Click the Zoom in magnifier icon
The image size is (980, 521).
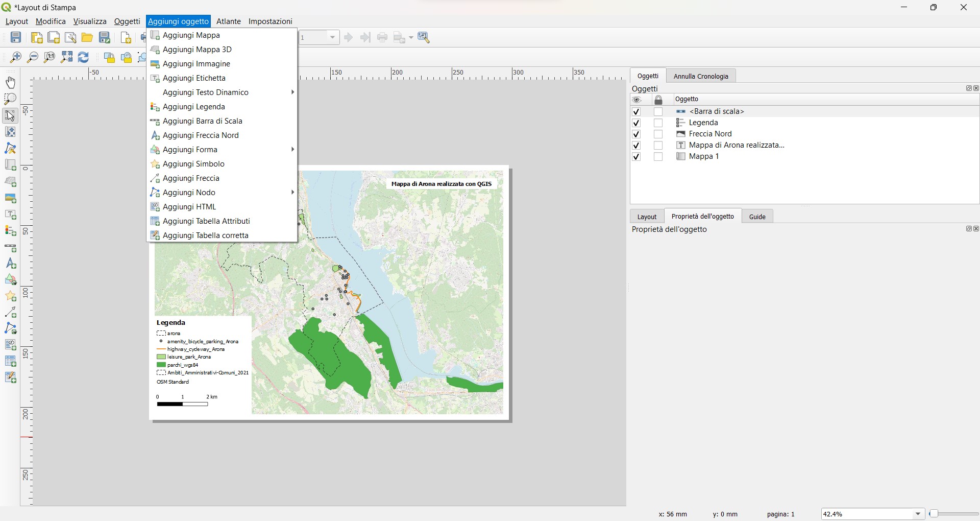coord(16,57)
